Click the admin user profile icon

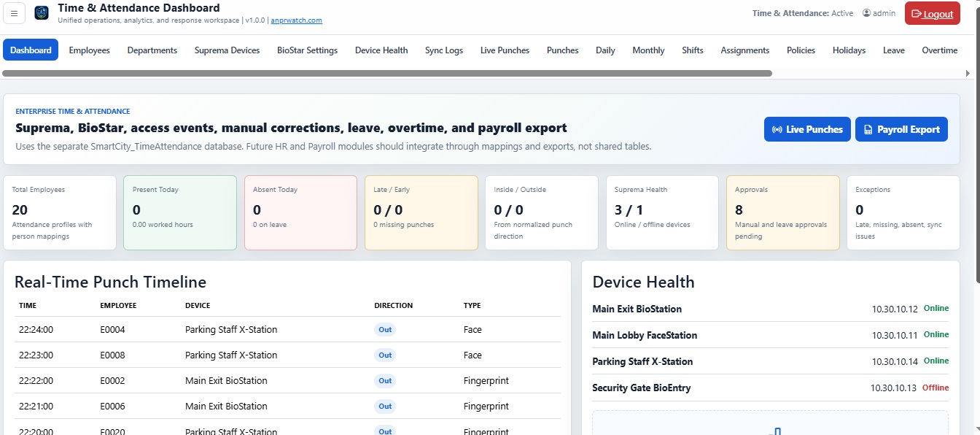[866, 13]
